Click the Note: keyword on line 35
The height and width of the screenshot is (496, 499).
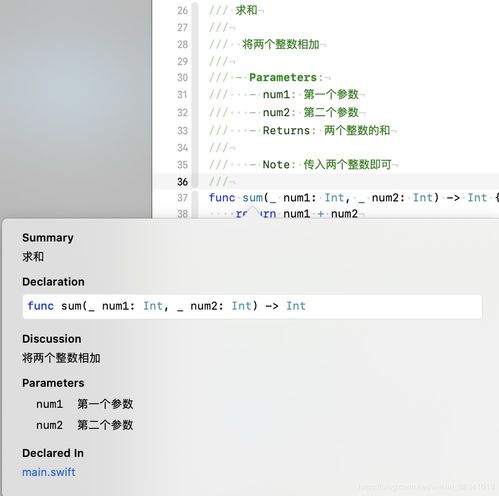pyautogui.click(x=279, y=164)
